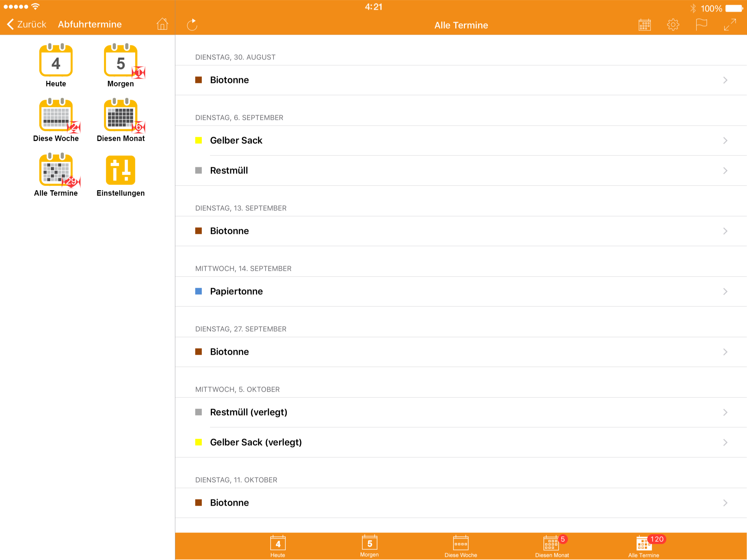This screenshot has width=747, height=560.
Task: Click the Abfuhrtermine sidebar title
Action: click(x=90, y=24)
